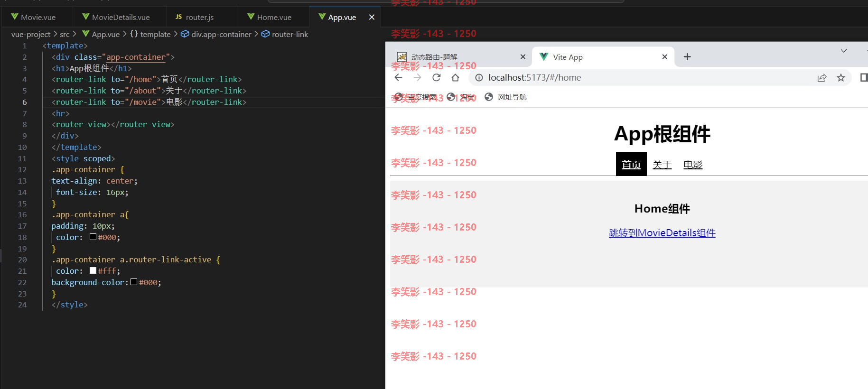Open the 淘宝 bookmark
Image resolution: width=868 pixels, height=389 pixels.
tap(461, 97)
